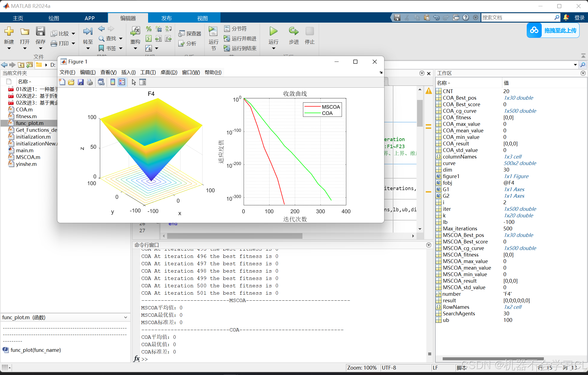Viewport: 588px width, 375px height.
Task: Switch to the View tab
Action: pyautogui.click(x=202, y=18)
